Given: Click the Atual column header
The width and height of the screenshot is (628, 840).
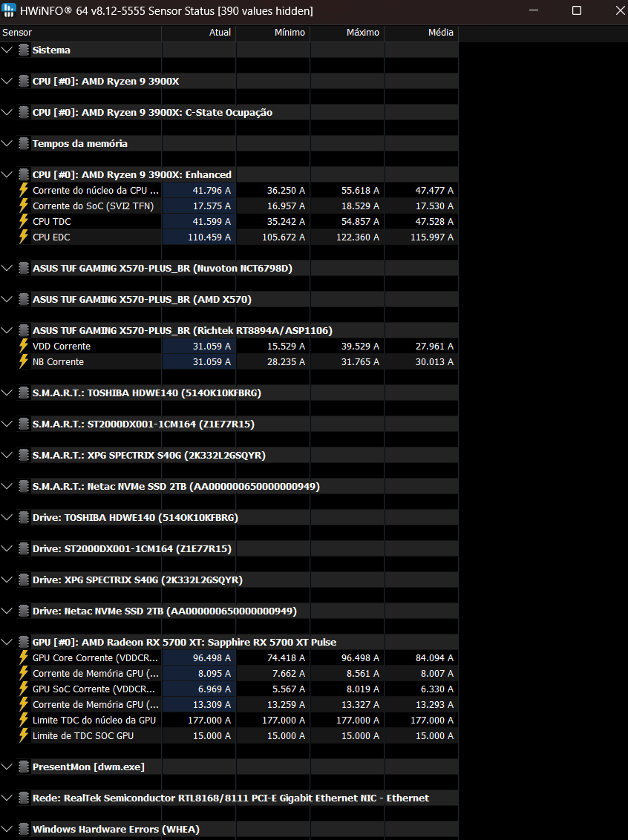Looking at the screenshot, I should click(x=198, y=33).
